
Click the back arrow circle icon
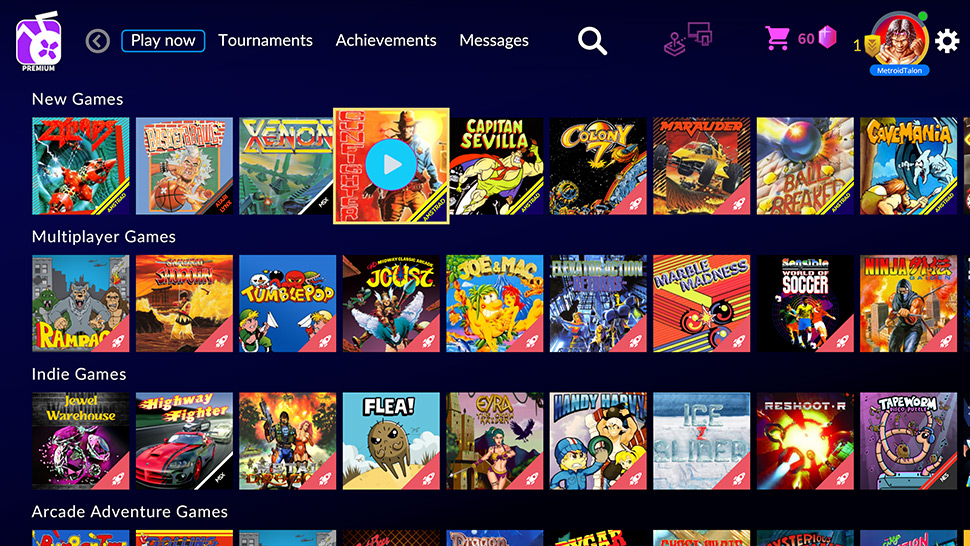[x=98, y=41]
